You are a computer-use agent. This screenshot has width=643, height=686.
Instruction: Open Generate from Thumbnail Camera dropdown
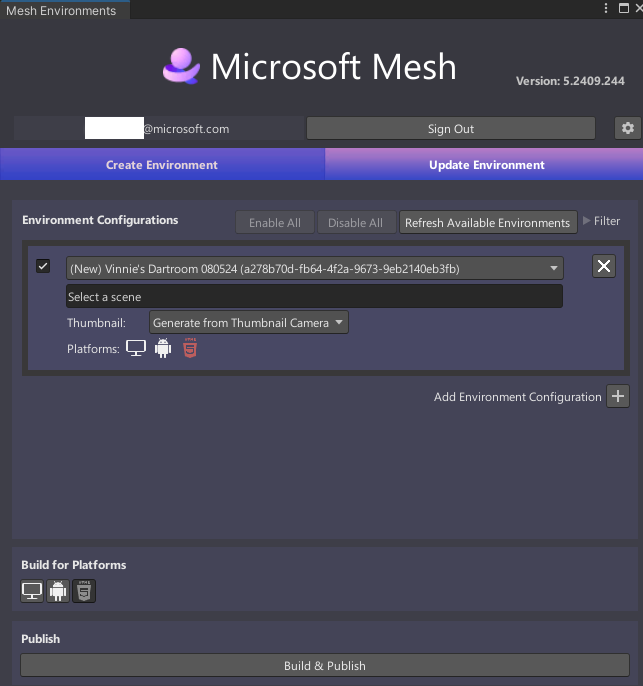tap(248, 322)
